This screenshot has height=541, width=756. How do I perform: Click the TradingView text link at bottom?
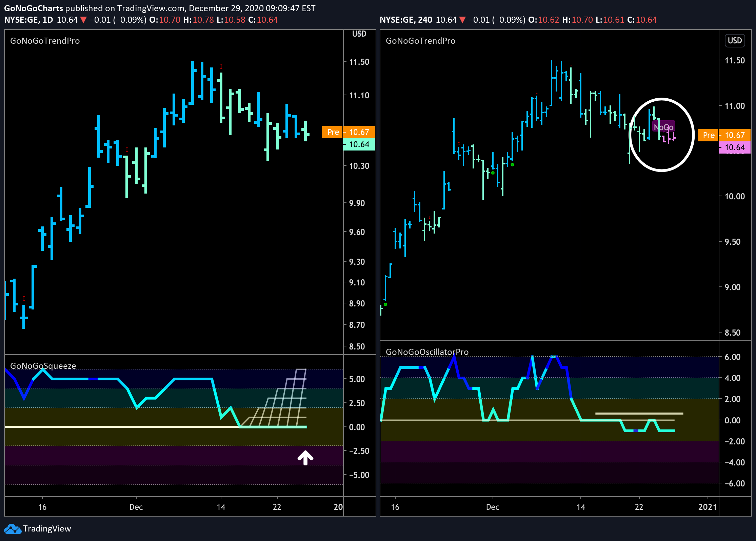click(47, 529)
